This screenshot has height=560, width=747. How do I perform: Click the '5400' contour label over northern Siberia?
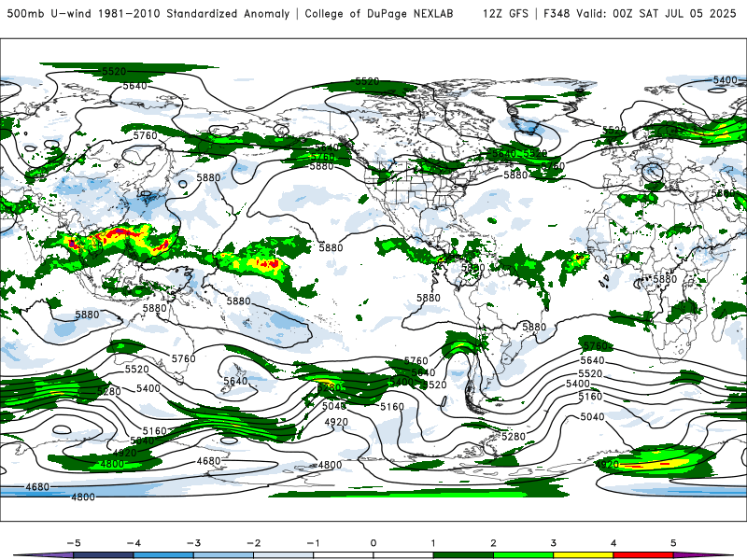726,80
